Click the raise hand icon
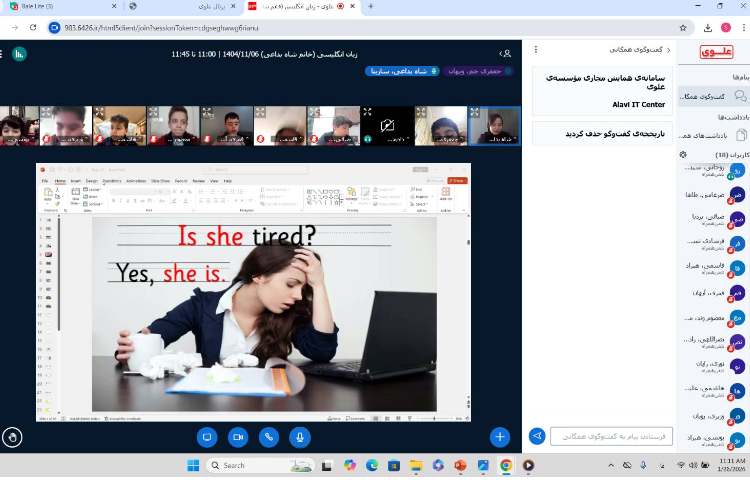 pyautogui.click(x=12, y=437)
